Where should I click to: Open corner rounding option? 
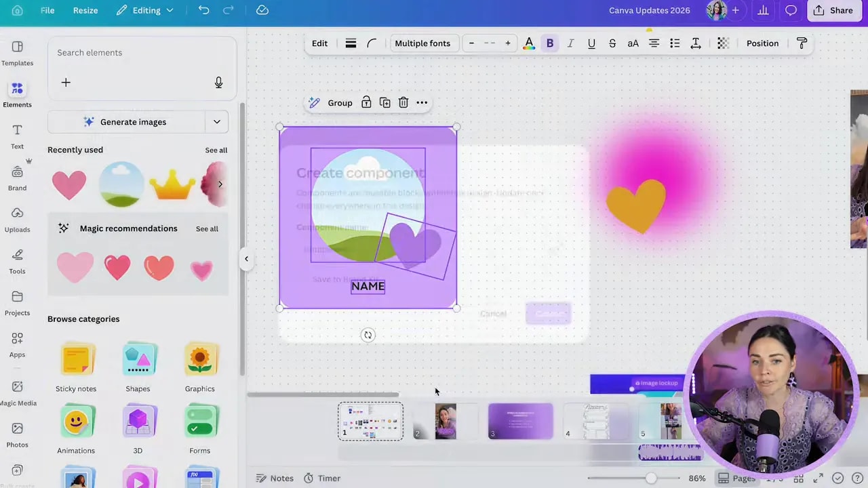[x=372, y=43]
